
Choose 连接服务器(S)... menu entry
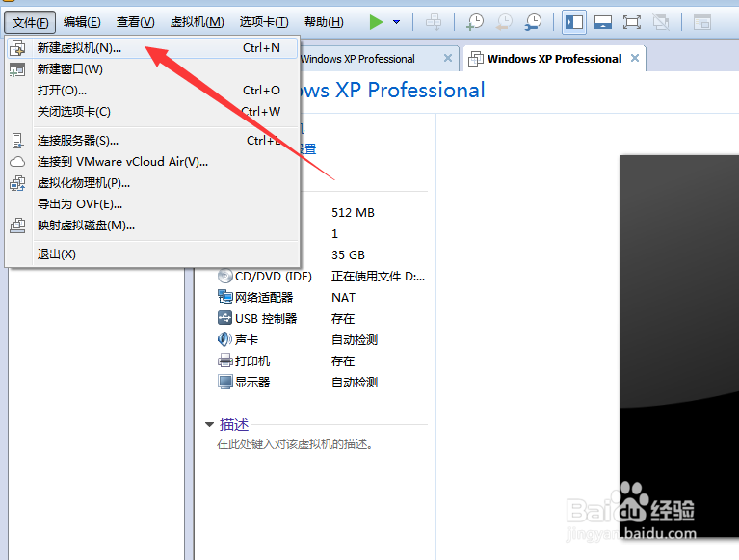[152, 140]
